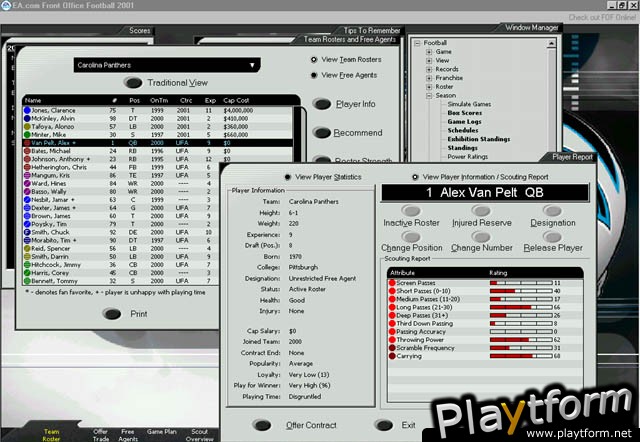
Task: Click the Player Info oval button
Action: [322, 104]
